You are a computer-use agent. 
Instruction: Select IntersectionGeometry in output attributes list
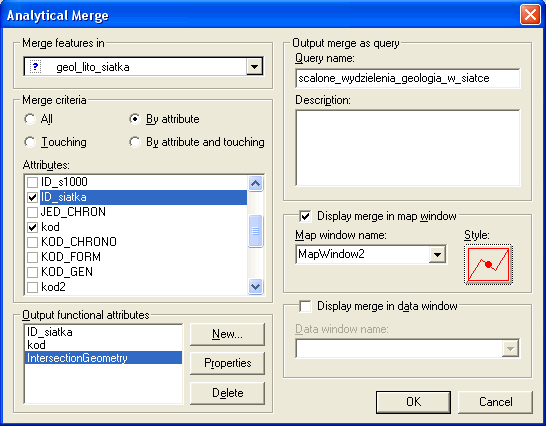[x=103, y=358]
